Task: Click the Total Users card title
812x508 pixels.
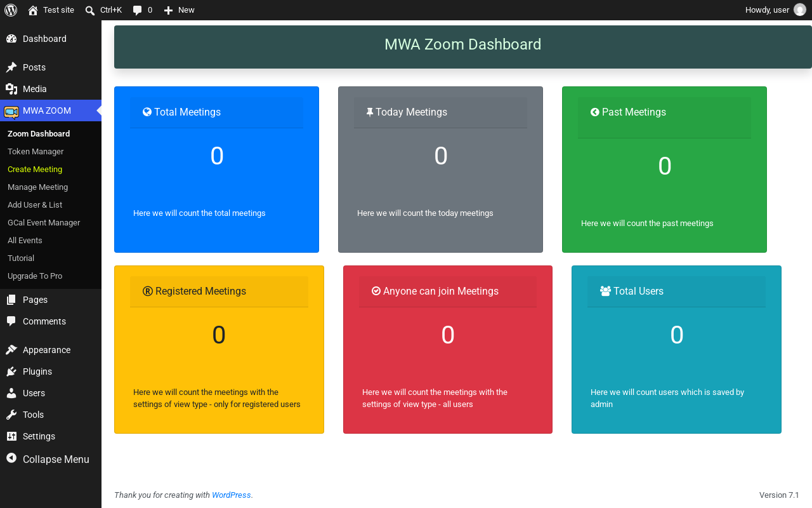Action: pos(638,291)
